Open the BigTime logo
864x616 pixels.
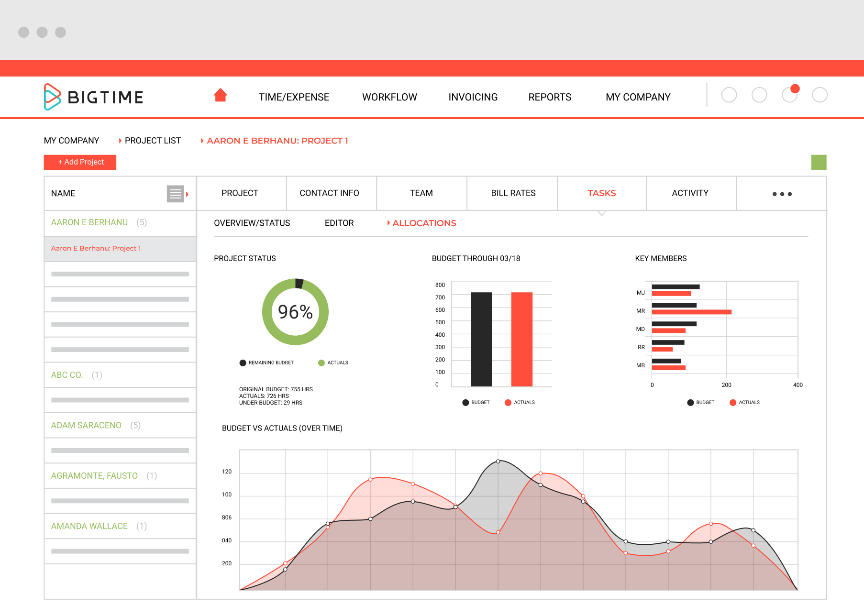tap(93, 97)
